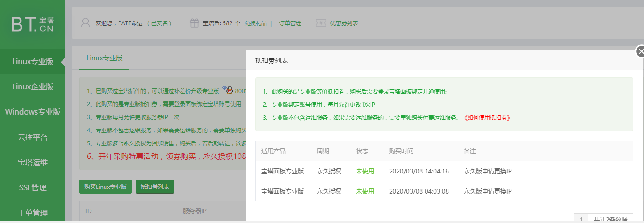The image size is (644, 223).
Task: Go to 宝塔运维 sidebar item
Action: (33, 162)
